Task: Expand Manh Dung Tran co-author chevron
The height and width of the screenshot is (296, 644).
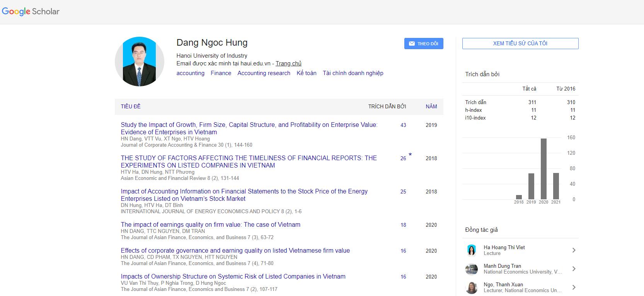Action: click(x=574, y=269)
